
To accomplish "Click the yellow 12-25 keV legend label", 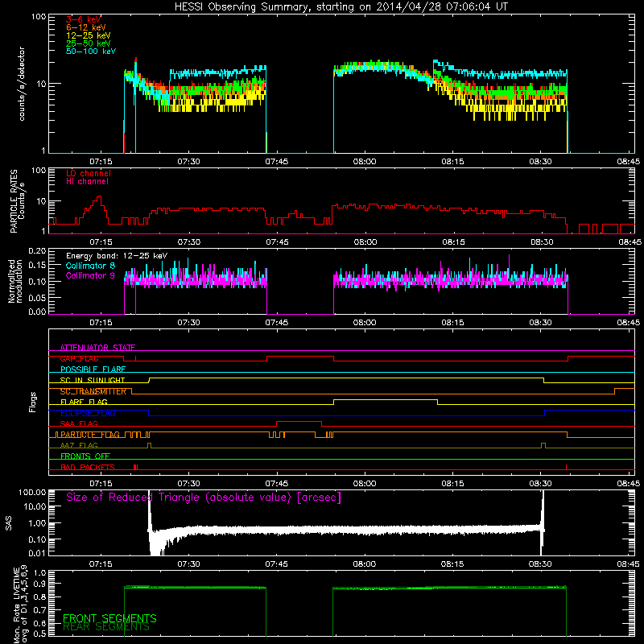I will [x=89, y=35].
